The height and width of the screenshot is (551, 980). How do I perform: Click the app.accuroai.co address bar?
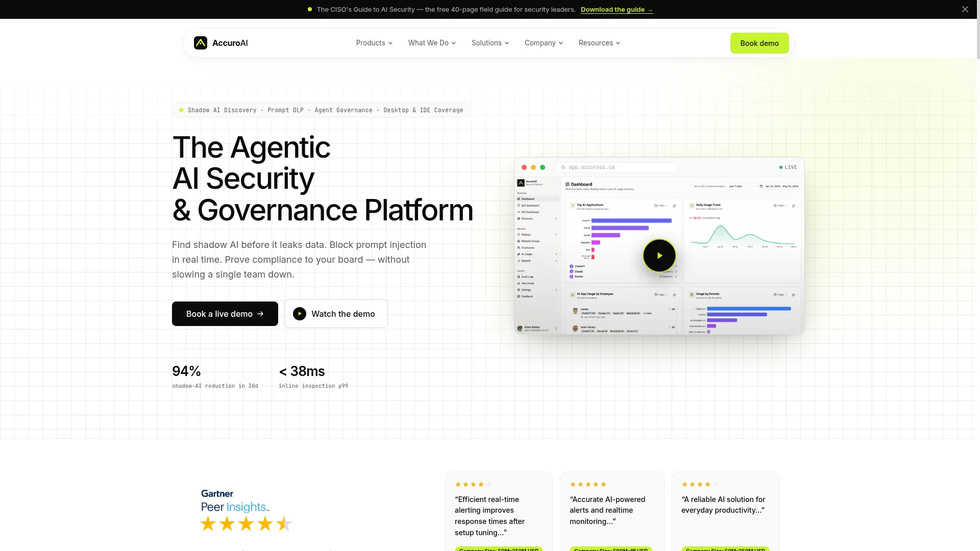[617, 167]
